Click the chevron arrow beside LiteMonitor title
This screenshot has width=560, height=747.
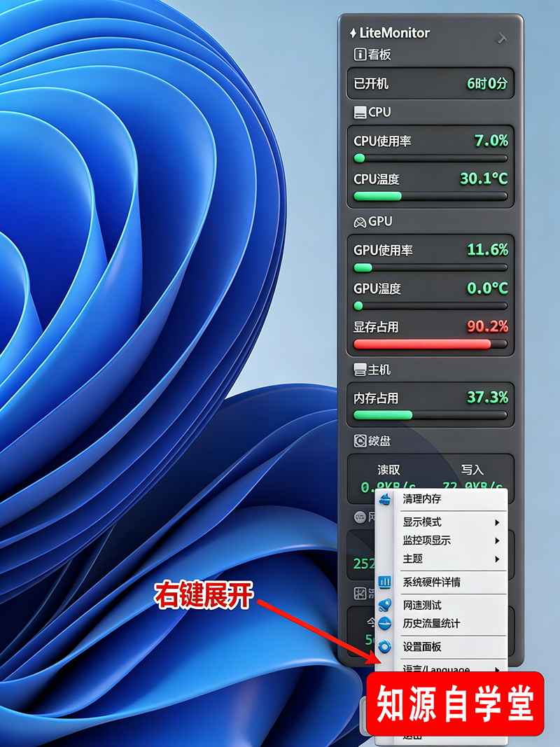[x=501, y=38]
